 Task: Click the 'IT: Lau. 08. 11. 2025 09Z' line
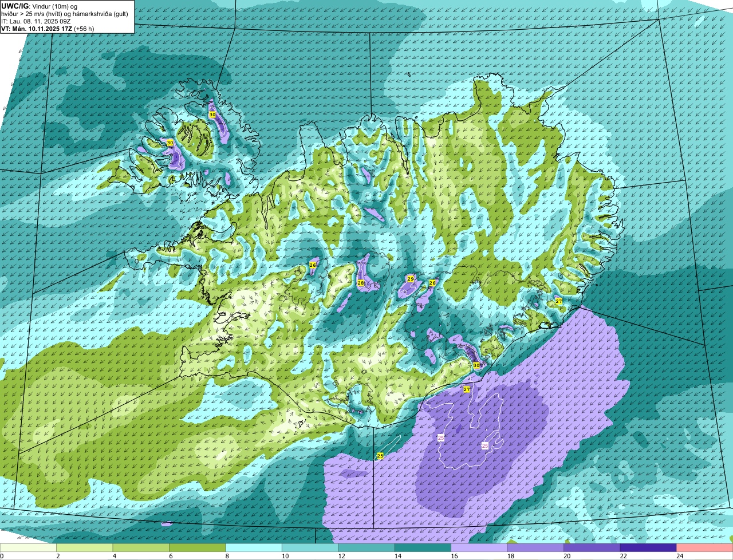pos(36,21)
